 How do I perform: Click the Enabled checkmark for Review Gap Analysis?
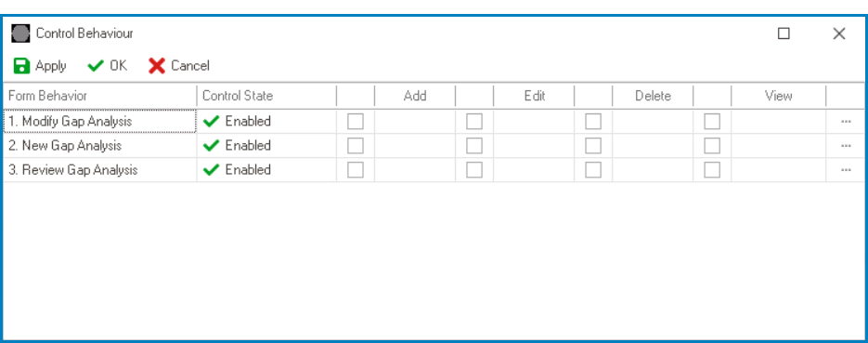pyautogui.click(x=212, y=170)
